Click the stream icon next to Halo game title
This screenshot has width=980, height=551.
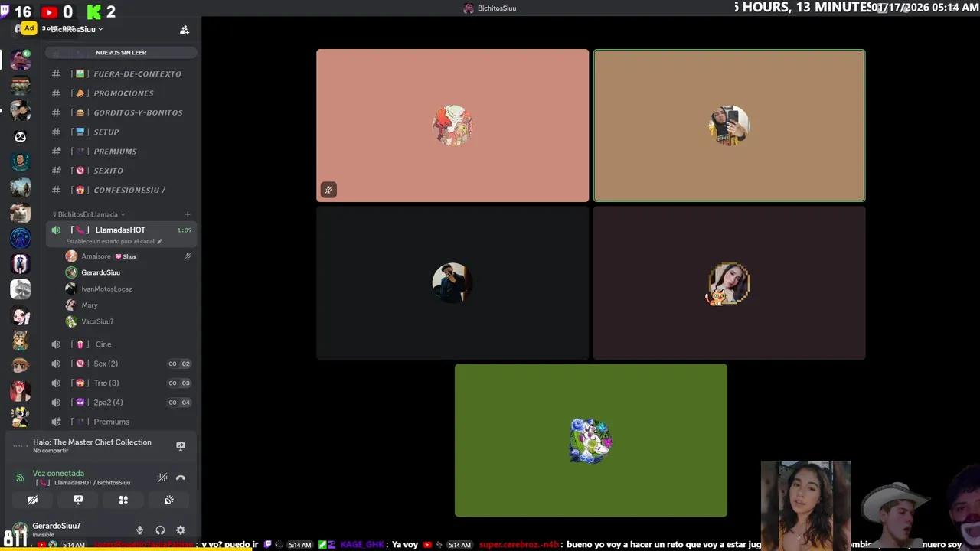[181, 445]
